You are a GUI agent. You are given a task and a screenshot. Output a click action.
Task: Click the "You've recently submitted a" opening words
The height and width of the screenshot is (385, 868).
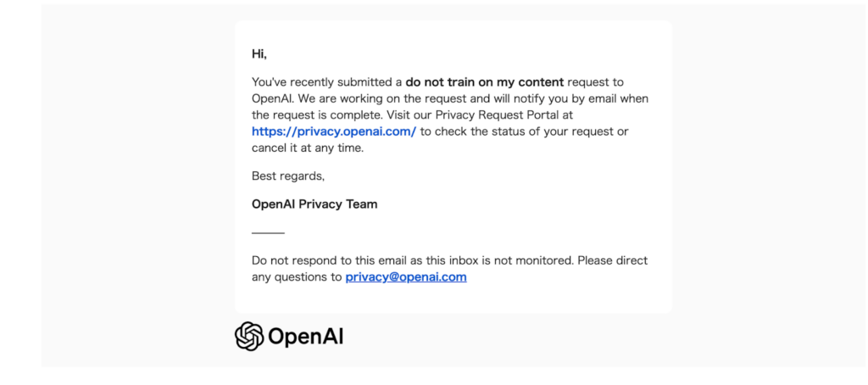(326, 82)
